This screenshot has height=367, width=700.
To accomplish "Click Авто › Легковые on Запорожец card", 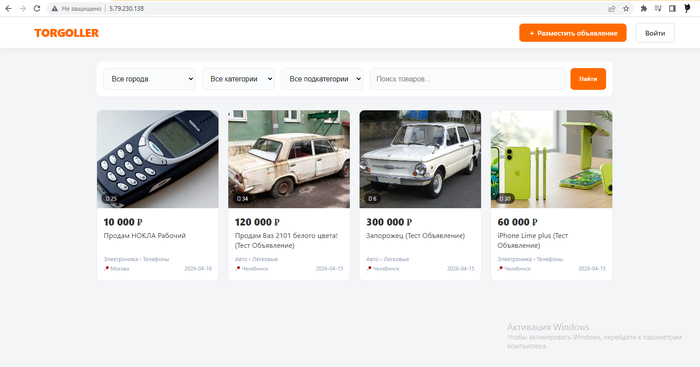I will point(388,259).
